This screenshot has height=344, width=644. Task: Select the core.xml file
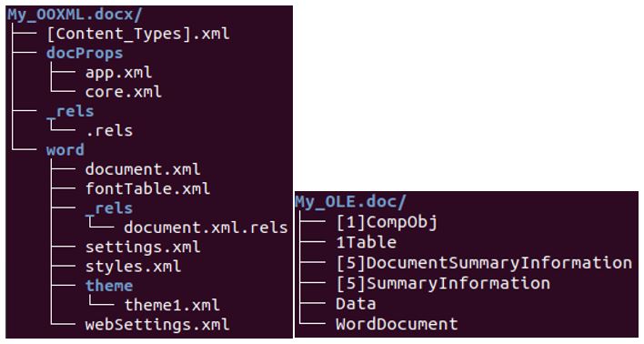(123, 92)
